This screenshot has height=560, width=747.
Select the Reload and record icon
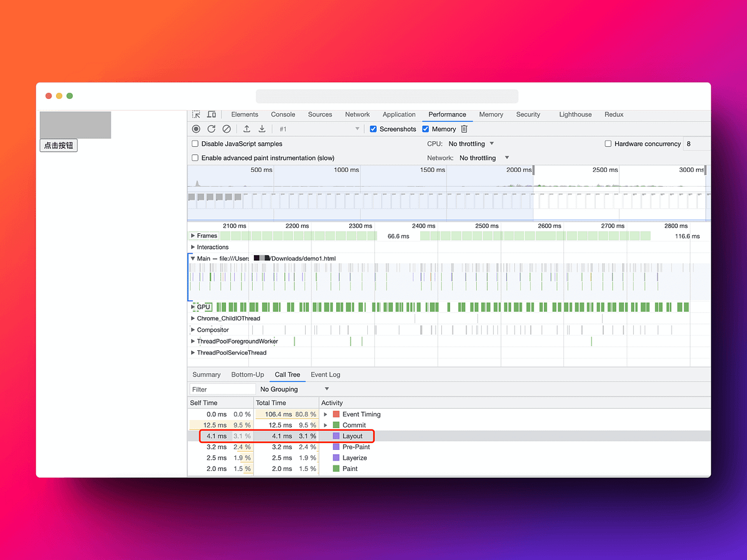click(211, 129)
